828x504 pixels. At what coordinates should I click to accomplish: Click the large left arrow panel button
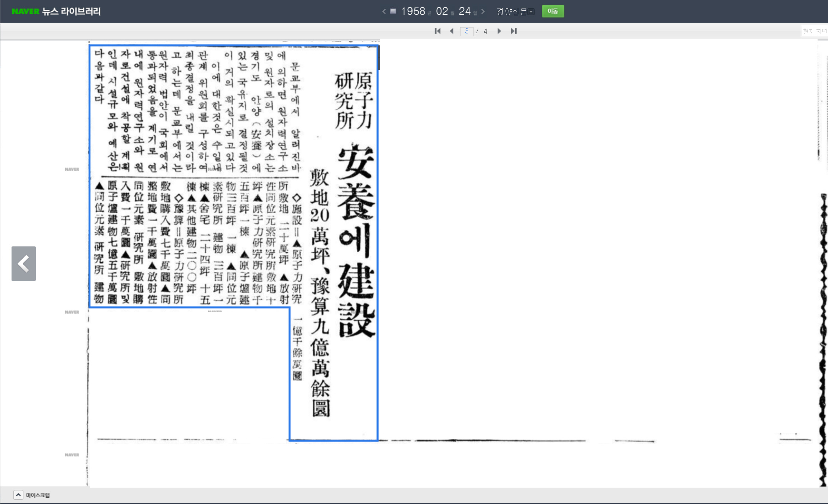click(23, 264)
